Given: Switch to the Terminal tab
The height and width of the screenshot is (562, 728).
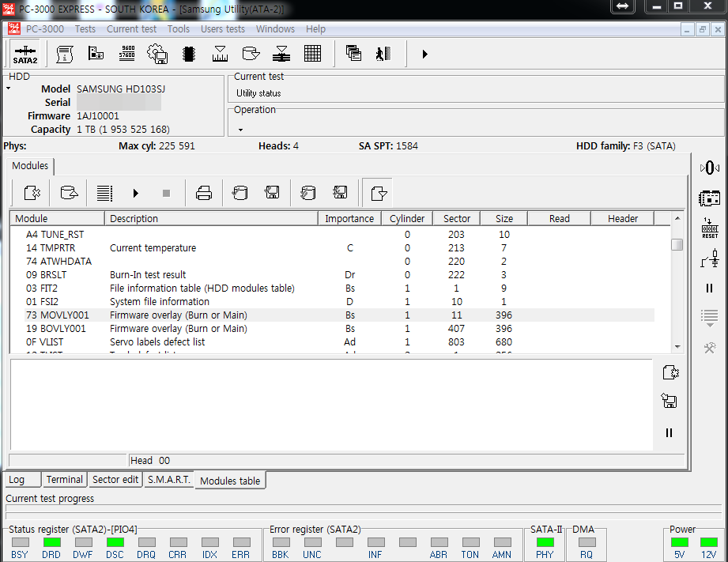Looking at the screenshot, I should click(65, 480).
